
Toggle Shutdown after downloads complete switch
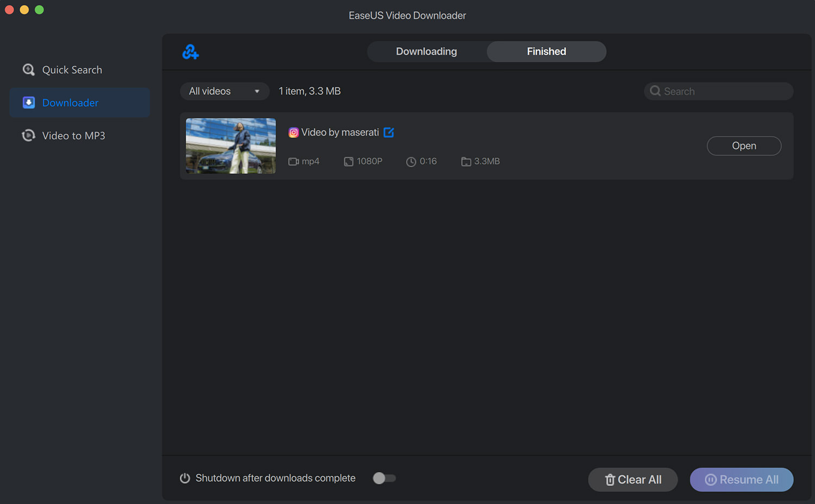(384, 478)
